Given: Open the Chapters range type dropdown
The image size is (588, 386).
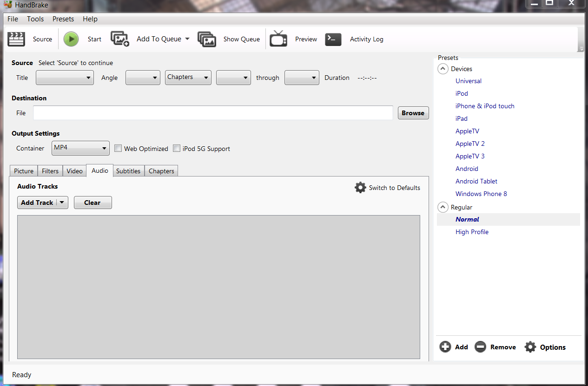Looking at the screenshot, I should click(x=188, y=78).
